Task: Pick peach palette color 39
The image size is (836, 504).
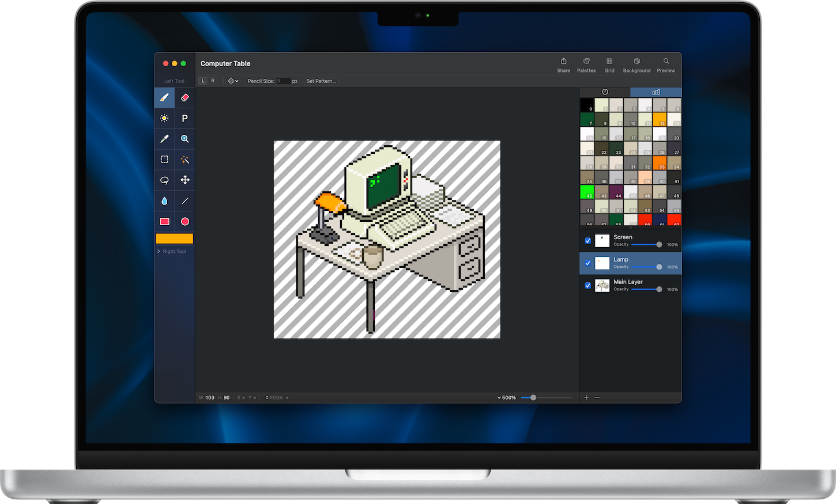Action: (x=645, y=177)
